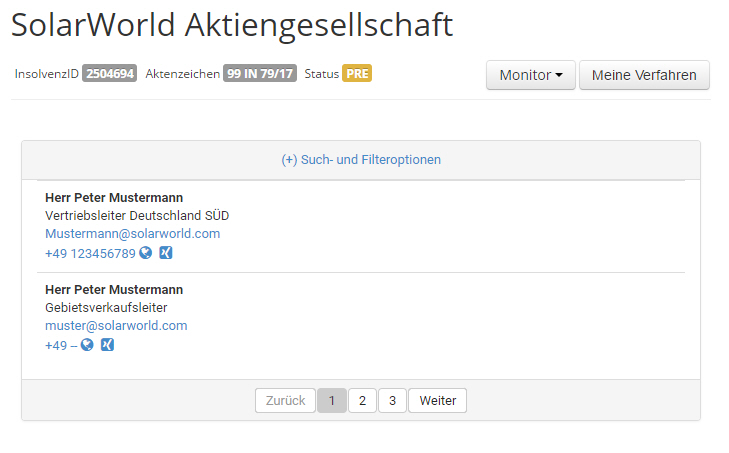The height and width of the screenshot is (453, 729).
Task: Call phone number +49 123456789
Action: (x=90, y=253)
